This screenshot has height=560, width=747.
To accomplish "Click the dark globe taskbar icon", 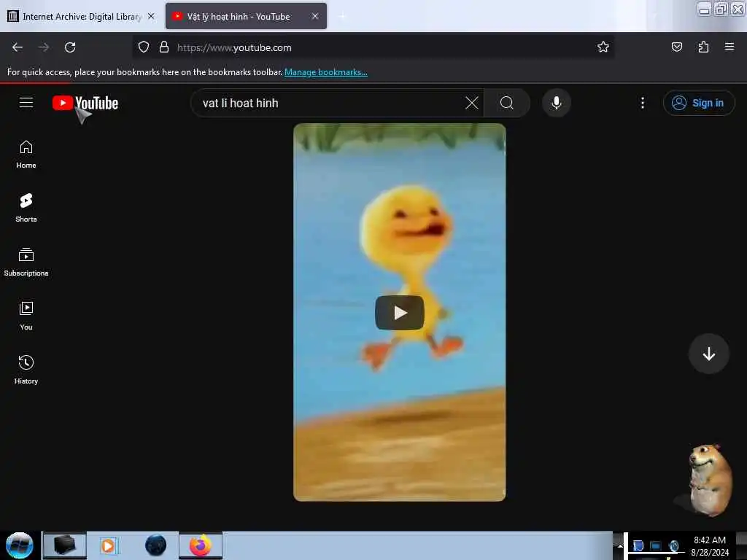I will click(155, 545).
